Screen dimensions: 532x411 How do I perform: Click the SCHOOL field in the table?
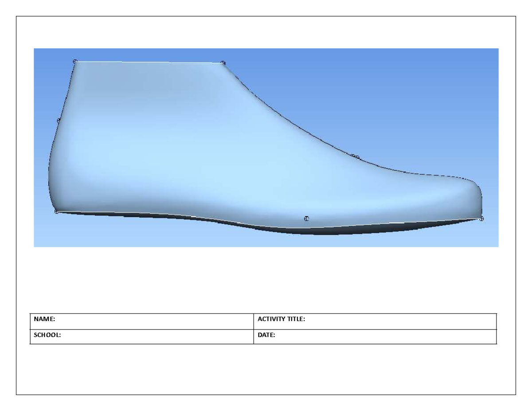(151, 337)
